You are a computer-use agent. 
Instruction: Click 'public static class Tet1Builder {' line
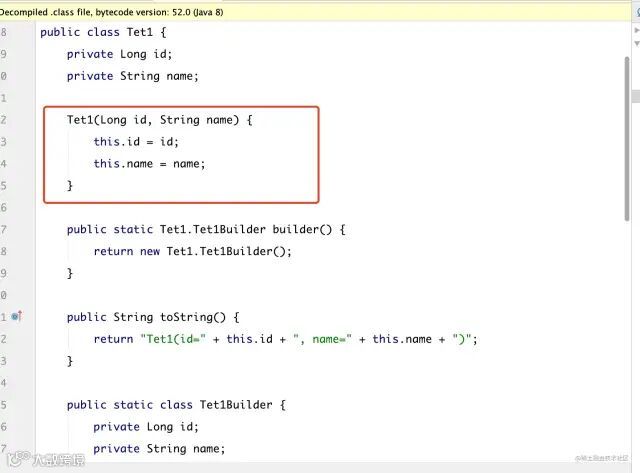(176, 405)
